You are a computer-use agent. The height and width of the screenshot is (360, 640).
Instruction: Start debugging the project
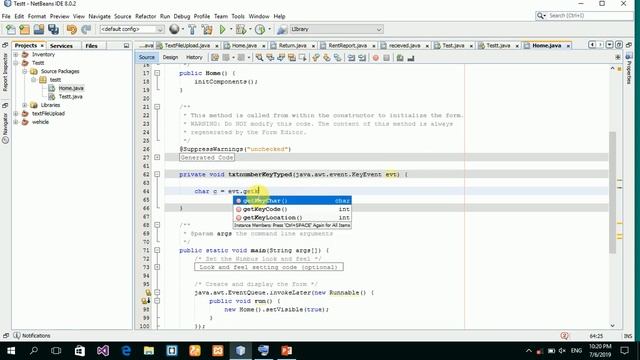pos(241,29)
